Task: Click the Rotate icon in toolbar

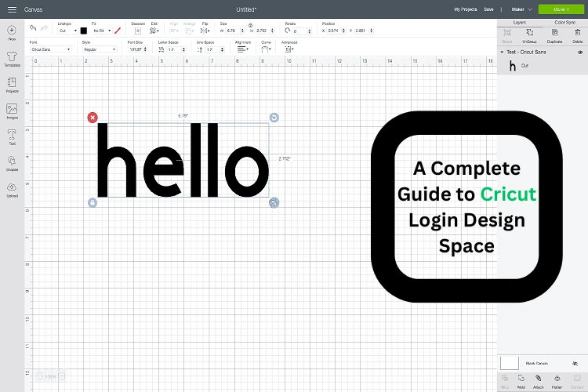Action: (x=288, y=31)
